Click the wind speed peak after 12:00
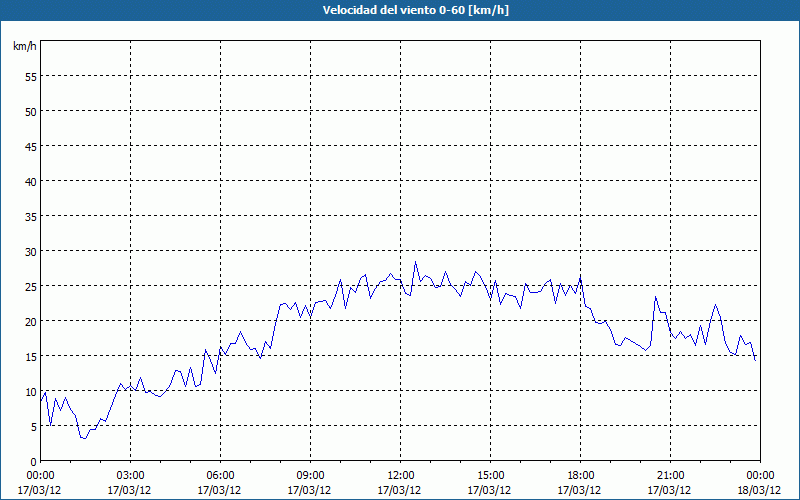Image resolution: width=800 pixels, height=500 pixels. (x=415, y=262)
